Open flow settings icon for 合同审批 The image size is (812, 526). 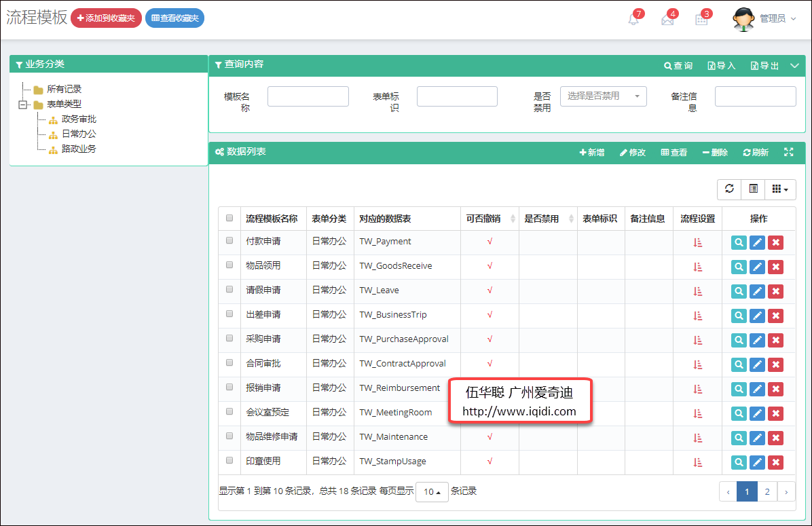pyautogui.click(x=697, y=364)
